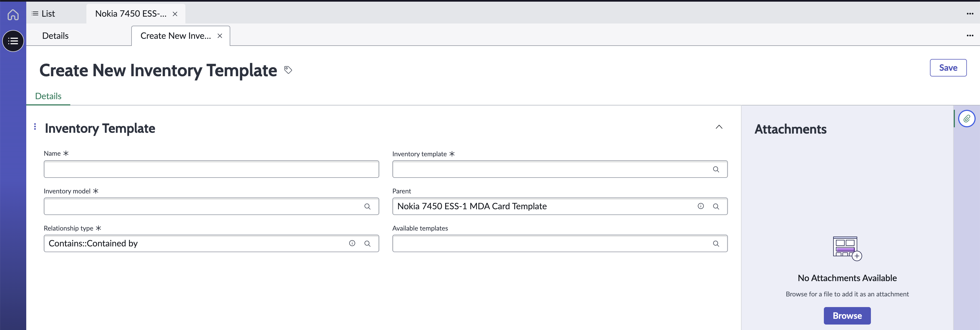Toggle the attachments paperclip panel icon
Screen dimensions: 980x330
coord(966,119)
